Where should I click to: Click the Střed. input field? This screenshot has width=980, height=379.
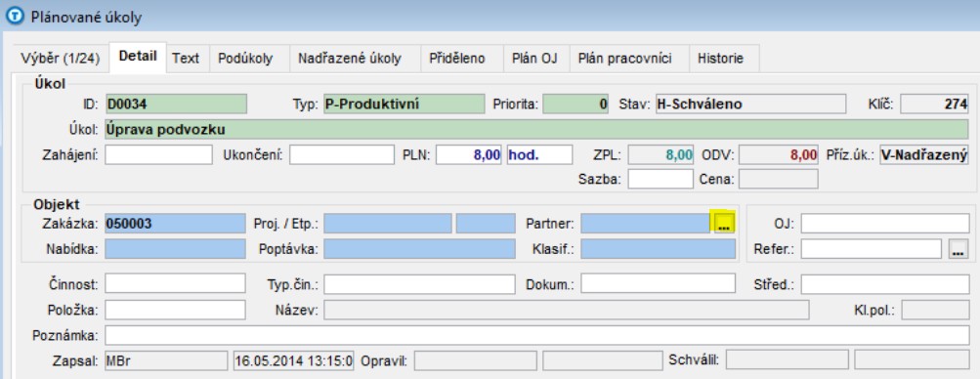tap(885, 283)
